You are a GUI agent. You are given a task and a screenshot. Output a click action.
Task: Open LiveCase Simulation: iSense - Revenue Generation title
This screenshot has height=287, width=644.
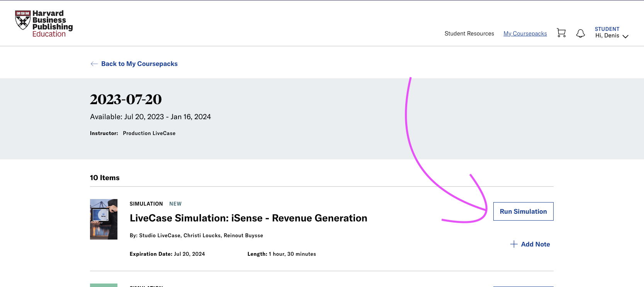(248, 218)
